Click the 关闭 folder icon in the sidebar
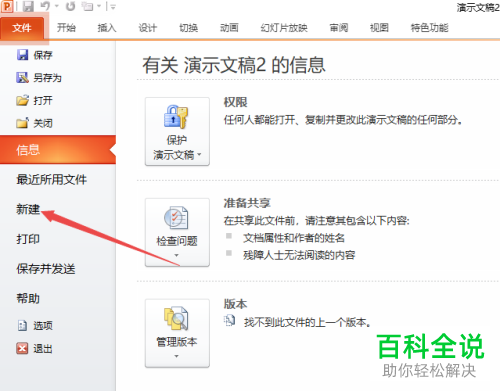500x391 pixels. point(22,123)
